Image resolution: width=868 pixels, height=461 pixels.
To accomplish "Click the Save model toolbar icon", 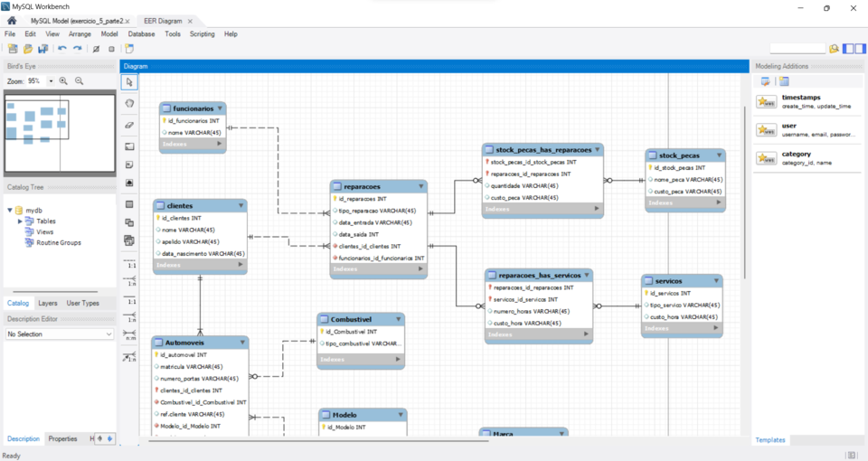I will (x=42, y=49).
